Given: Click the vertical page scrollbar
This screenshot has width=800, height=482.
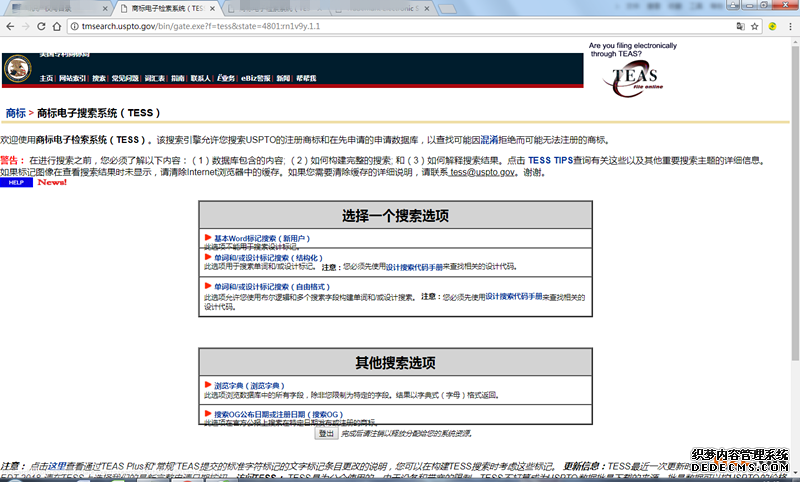Looking at the screenshot, I should [x=795, y=204].
